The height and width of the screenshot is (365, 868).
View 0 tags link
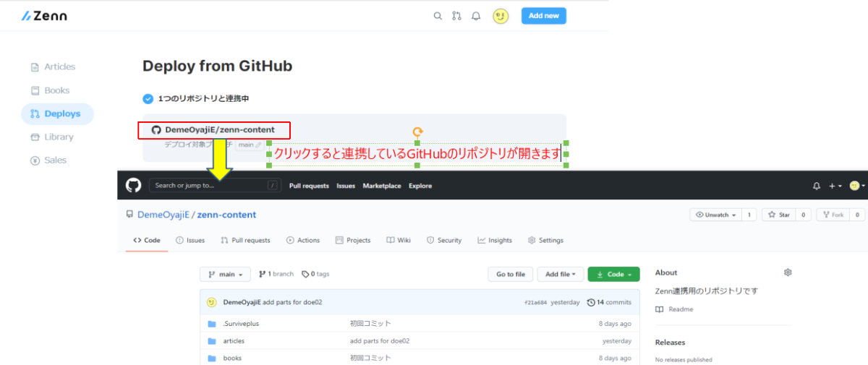[315, 274]
